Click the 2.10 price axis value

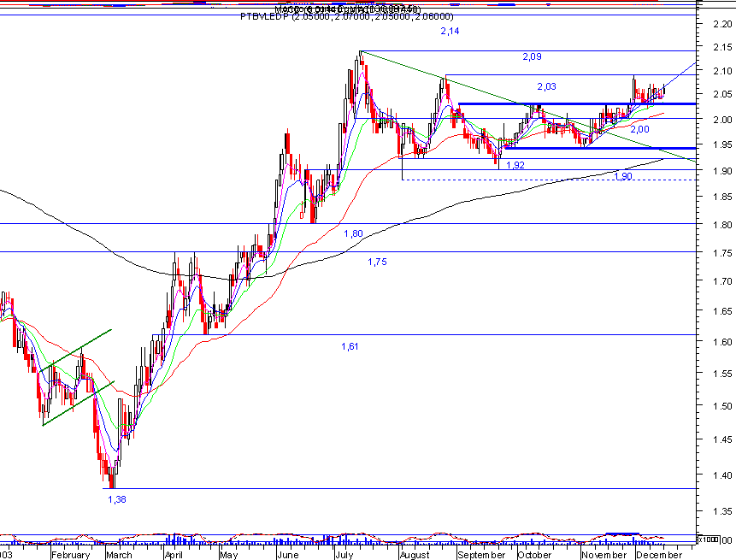click(722, 71)
